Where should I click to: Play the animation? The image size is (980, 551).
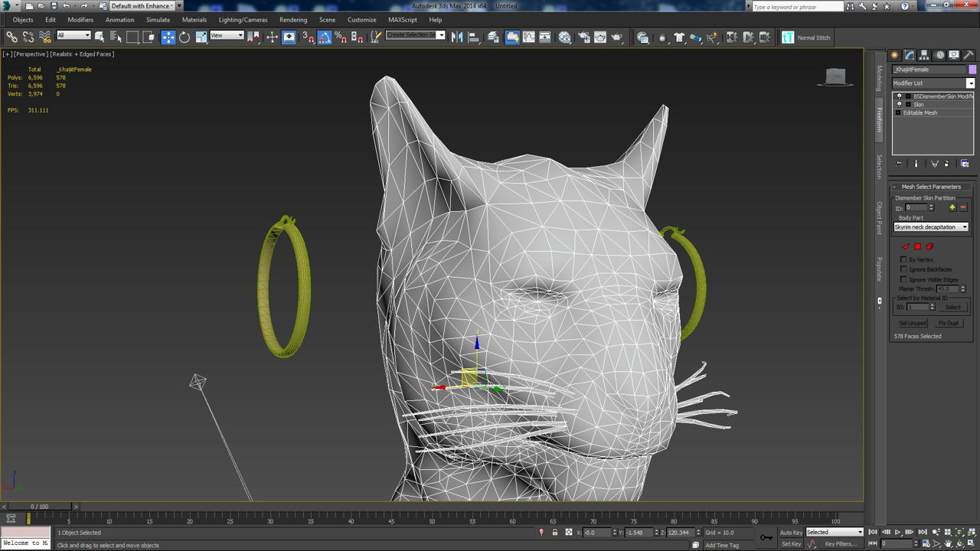(x=898, y=533)
